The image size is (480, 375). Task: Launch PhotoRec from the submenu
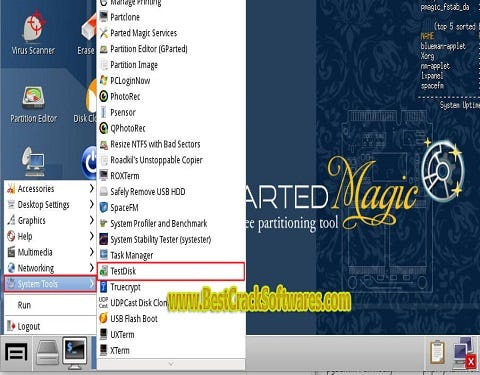[x=171, y=96]
